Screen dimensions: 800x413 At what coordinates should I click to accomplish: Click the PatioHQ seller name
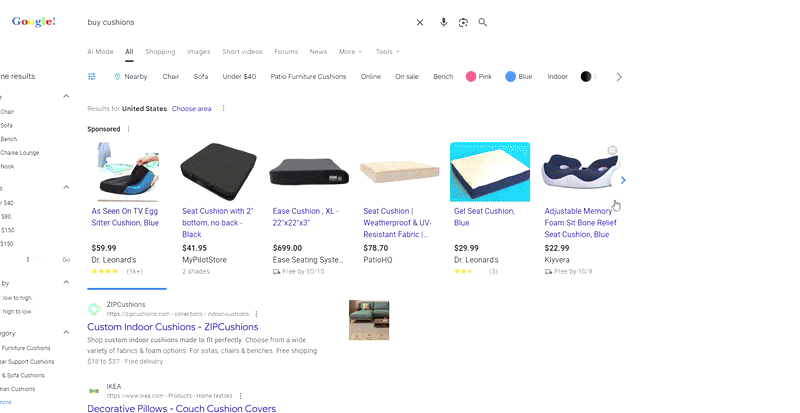[x=378, y=260]
